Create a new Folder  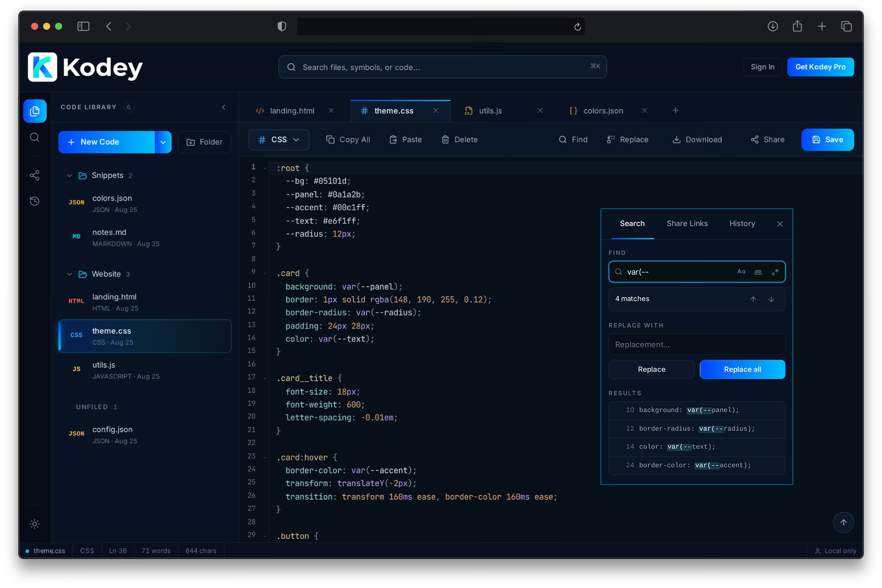click(204, 142)
